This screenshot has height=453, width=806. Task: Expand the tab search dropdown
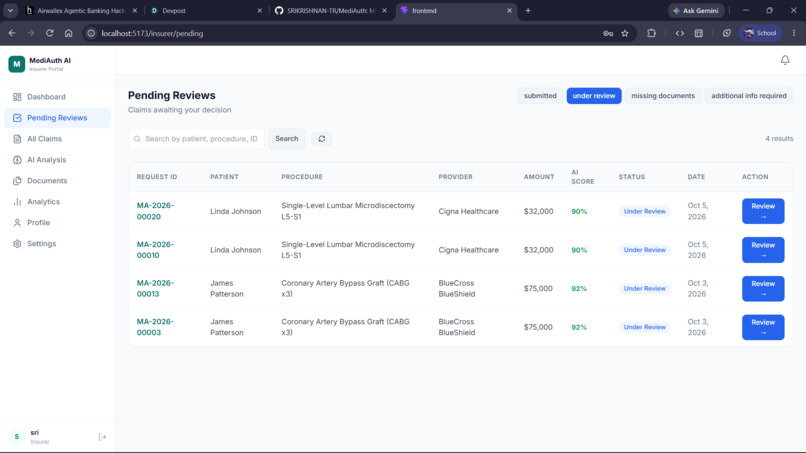pyautogui.click(x=10, y=10)
